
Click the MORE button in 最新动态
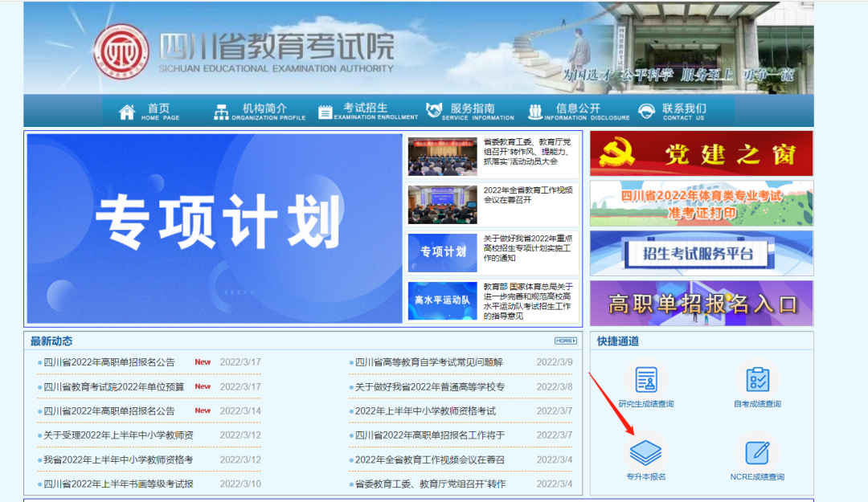tap(565, 341)
